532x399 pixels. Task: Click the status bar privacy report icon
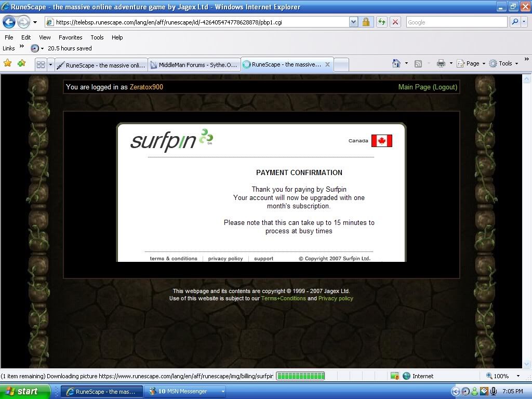(x=395, y=376)
